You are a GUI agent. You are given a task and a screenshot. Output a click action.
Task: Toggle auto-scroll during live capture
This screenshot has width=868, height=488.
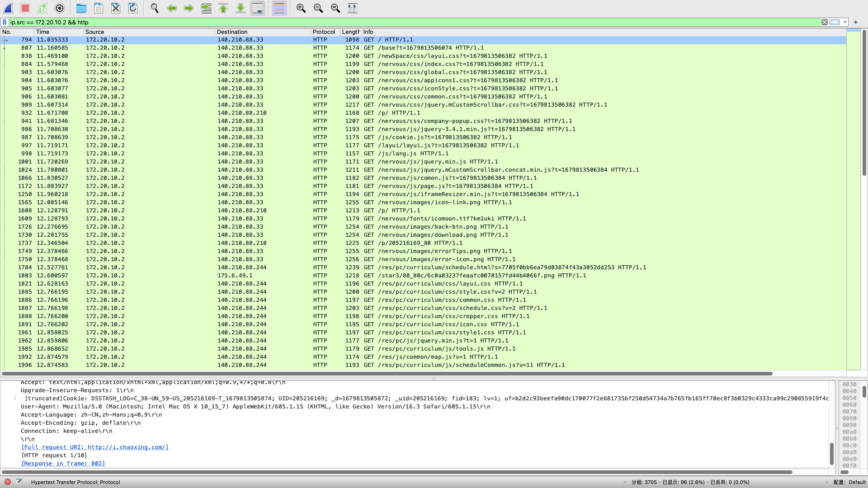pyautogui.click(x=258, y=8)
